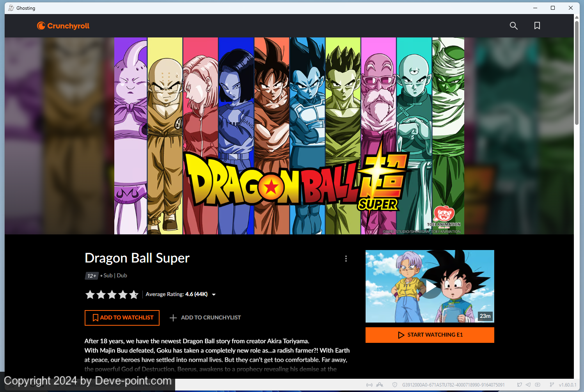Open the YouTube icon in status bar

point(538,385)
